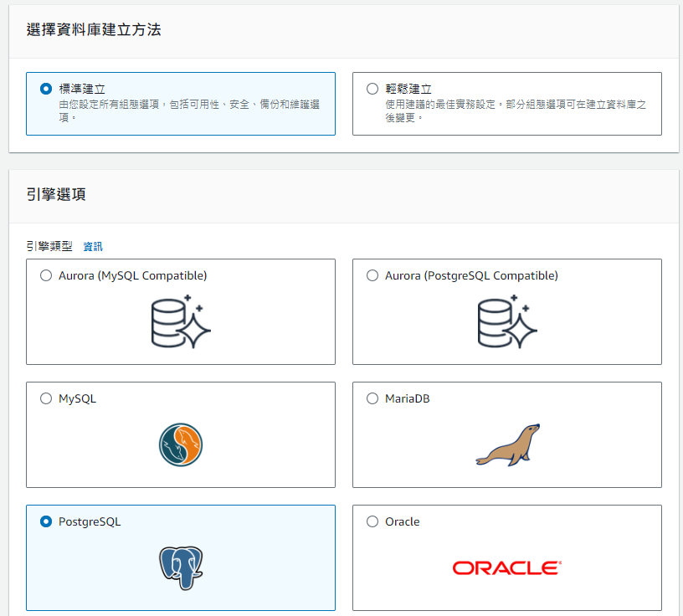Select the MySQL engine radio button
This screenshot has height=616, width=683.
coord(46,398)
